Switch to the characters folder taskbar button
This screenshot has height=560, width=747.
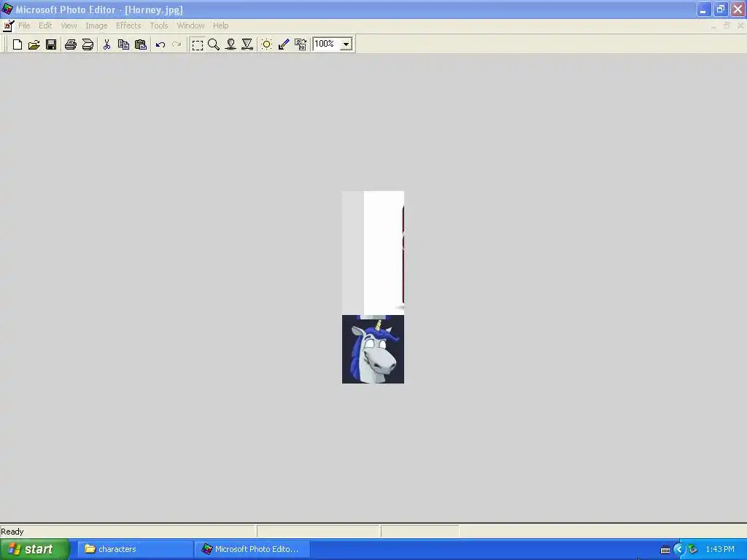135,549
